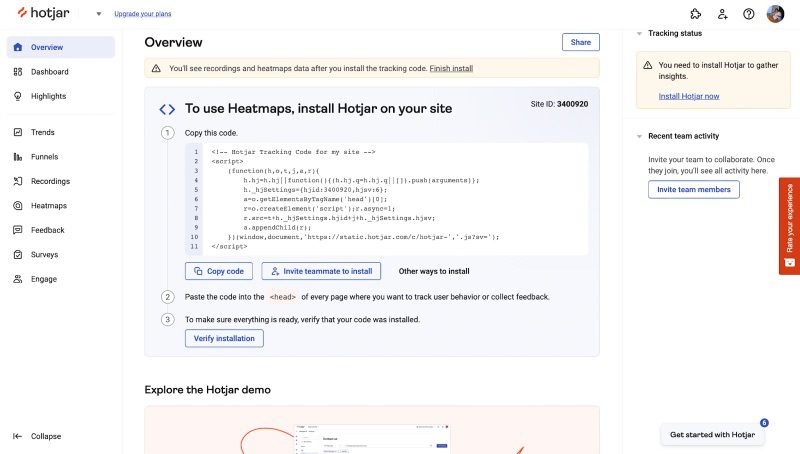Click the Verify installation button
800x454 pixels.
tap(224, 338)
